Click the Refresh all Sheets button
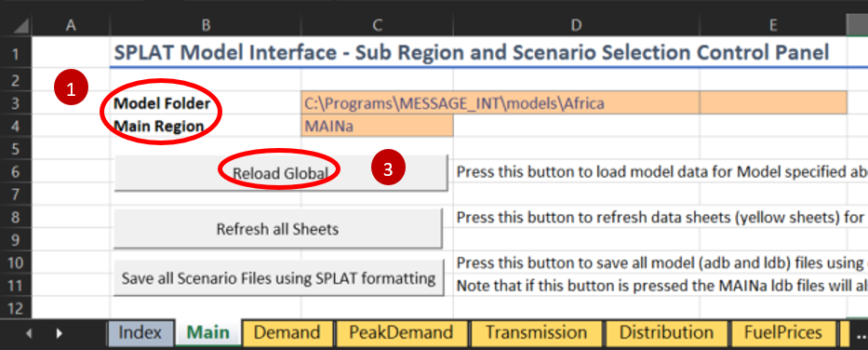Viewport: 868px width, 350px height. pos(277,228)
